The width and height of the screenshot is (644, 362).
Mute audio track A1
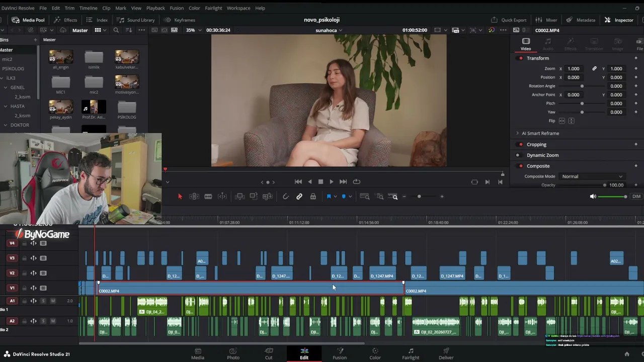coord(53,301)
